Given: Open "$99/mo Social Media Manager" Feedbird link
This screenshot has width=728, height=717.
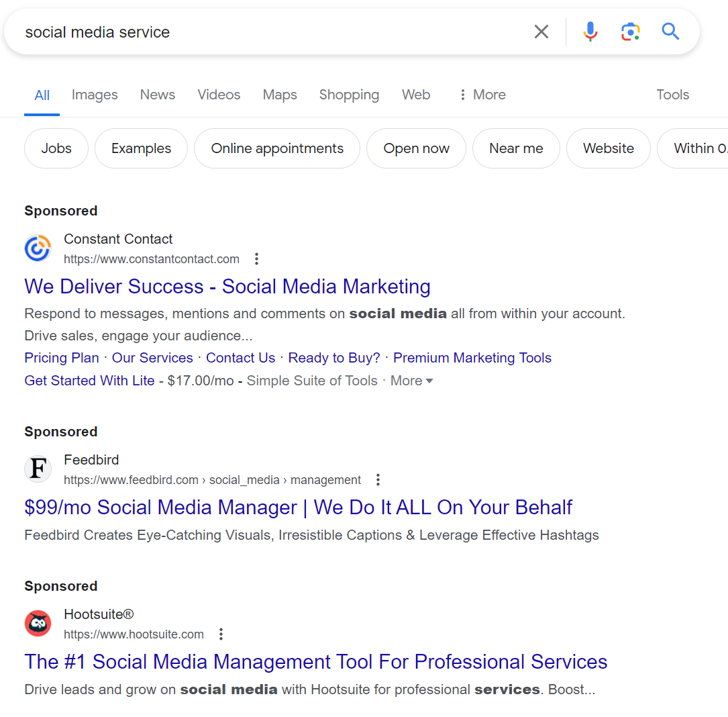Looking at the screenshot, I should tap(298, 508).
